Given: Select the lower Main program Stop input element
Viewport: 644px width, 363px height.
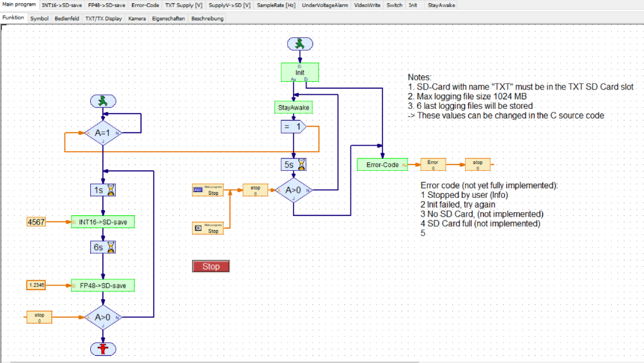Looking at the screenshot, I should (x=208, y=228).
